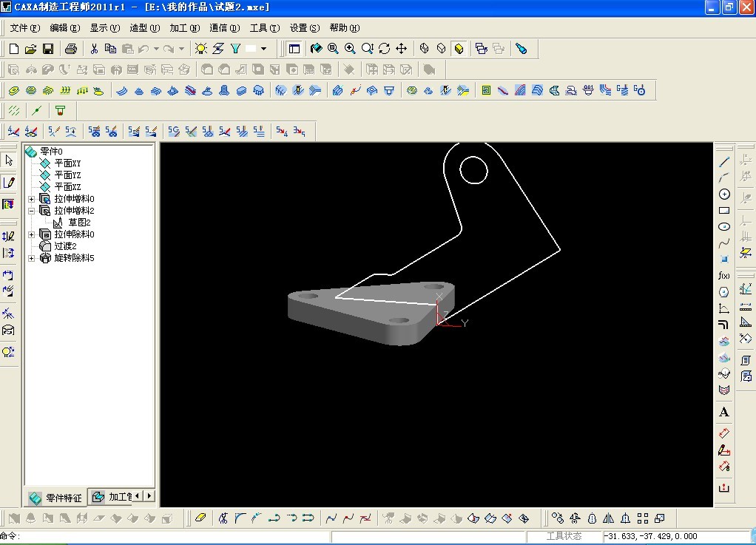Open the color/layer dropdown arrow

pos(264,49)
